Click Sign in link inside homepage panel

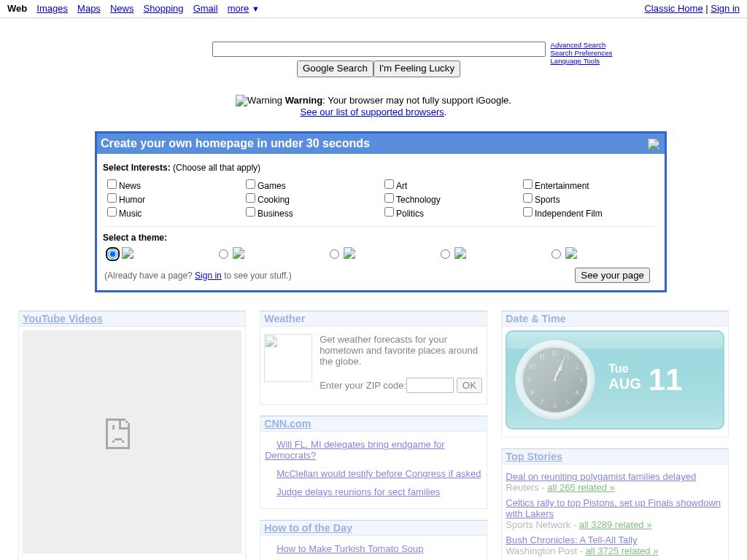[208, 275]
